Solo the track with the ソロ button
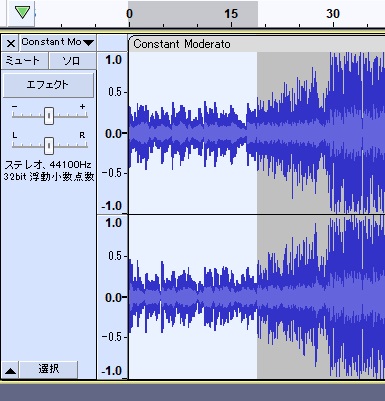Screen dimensions: 385x401 coord(72,61)
